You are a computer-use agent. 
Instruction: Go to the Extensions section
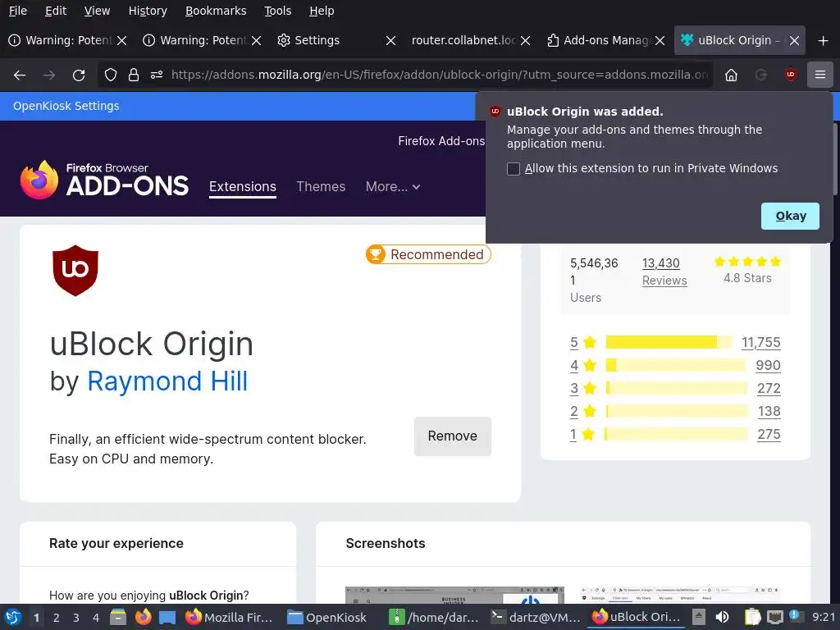pos(243,186)
